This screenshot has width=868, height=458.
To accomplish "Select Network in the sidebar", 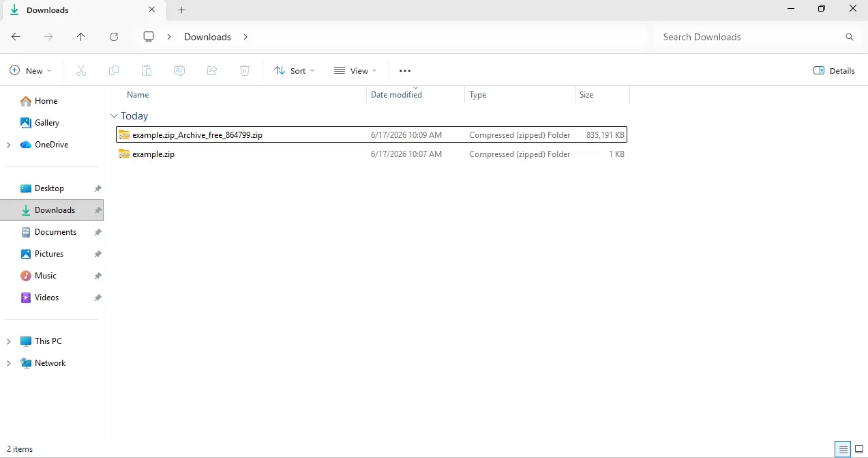I will click(50, 363).
